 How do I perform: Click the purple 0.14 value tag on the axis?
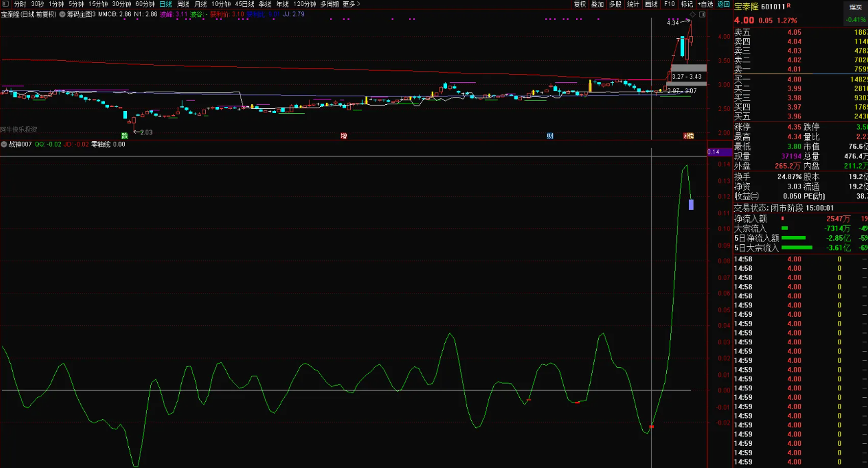(718, 152)
